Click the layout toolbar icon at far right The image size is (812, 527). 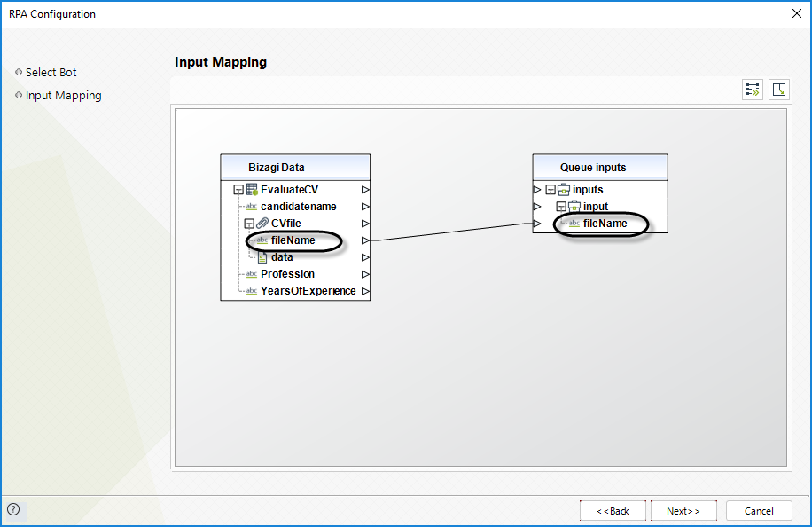coord(779,90)
